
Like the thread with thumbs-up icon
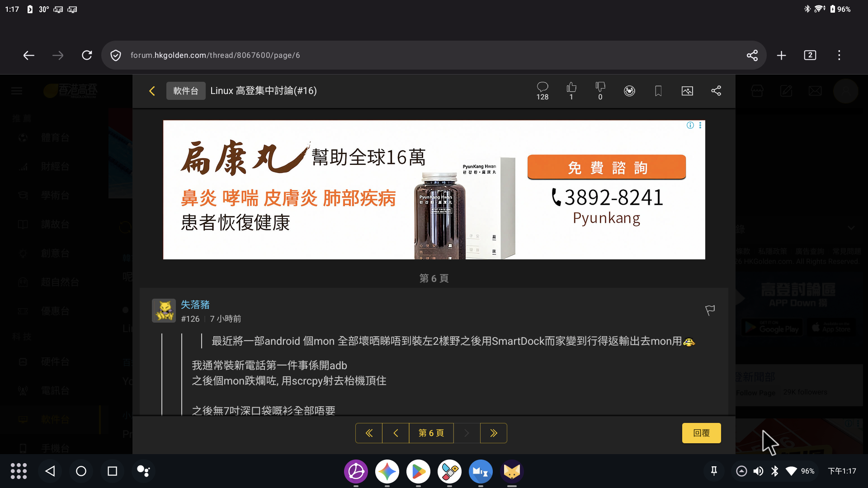point(571,91)
